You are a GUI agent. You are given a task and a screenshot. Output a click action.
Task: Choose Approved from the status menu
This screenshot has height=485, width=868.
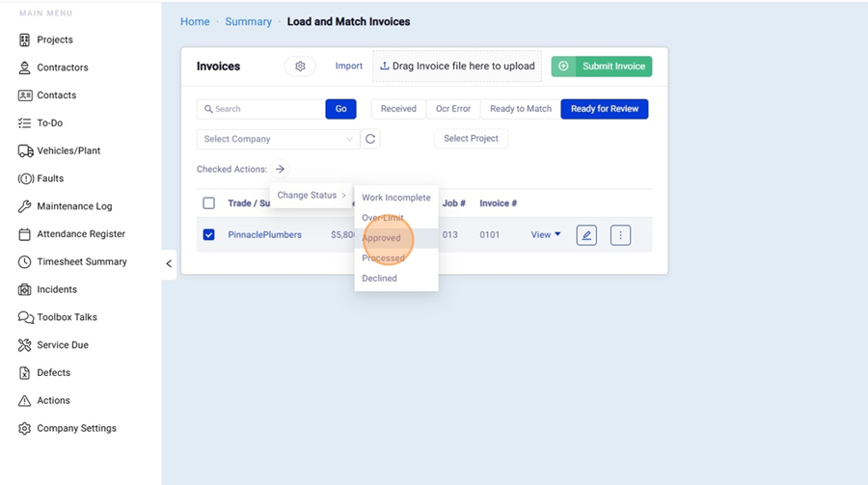pyautogui.click(x=382, y=238)
